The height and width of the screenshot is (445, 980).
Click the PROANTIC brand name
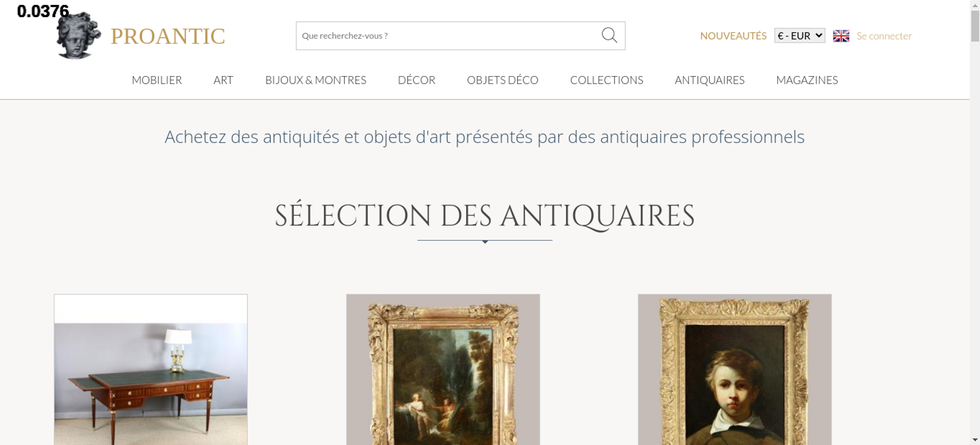168,36
